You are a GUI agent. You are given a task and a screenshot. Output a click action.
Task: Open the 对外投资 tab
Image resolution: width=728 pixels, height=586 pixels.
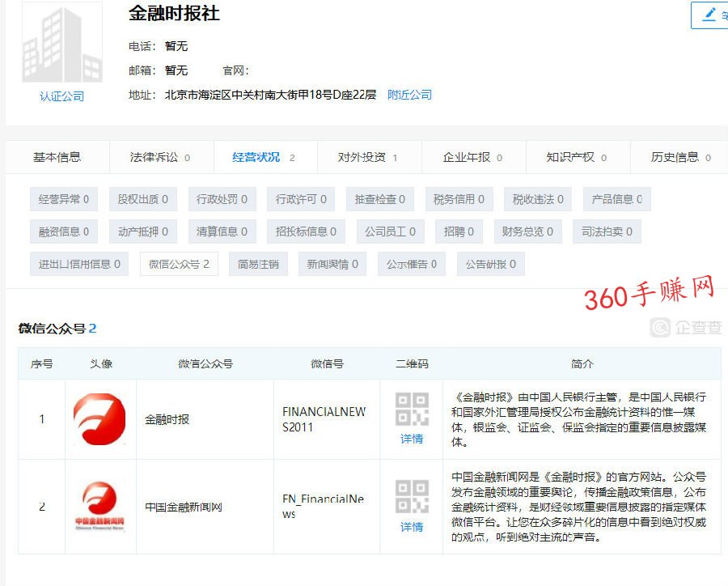coord(368,158)
